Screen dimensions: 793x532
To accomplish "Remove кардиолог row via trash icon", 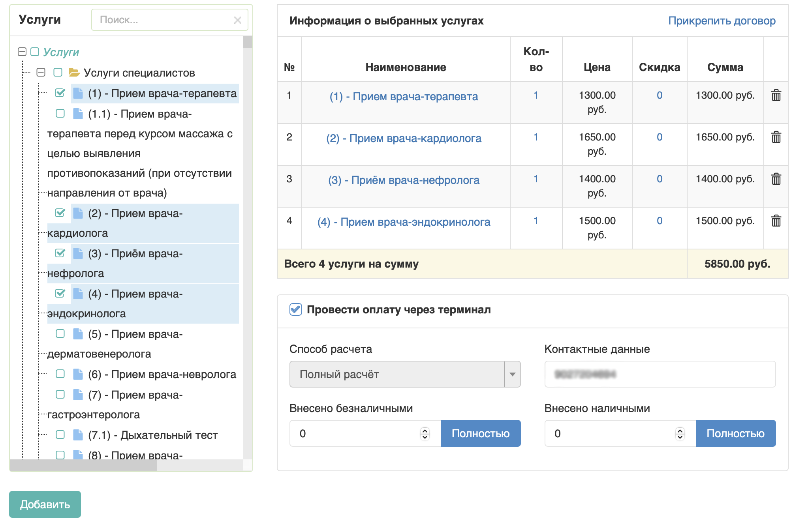I will [776, 137].
